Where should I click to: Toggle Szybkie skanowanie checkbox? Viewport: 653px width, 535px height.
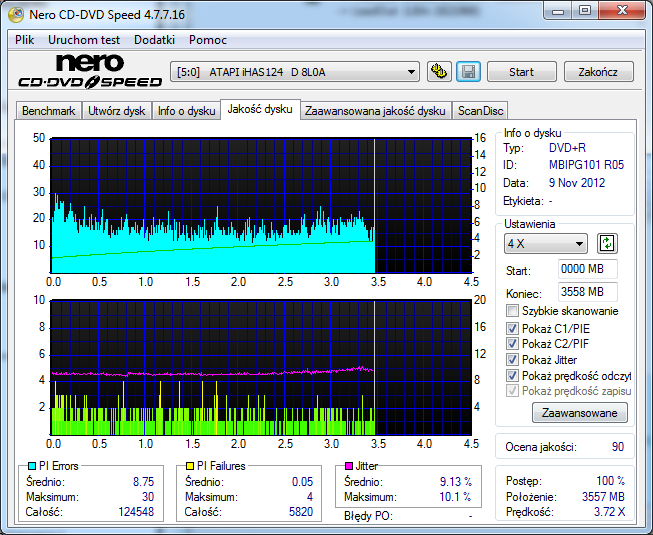512,311
